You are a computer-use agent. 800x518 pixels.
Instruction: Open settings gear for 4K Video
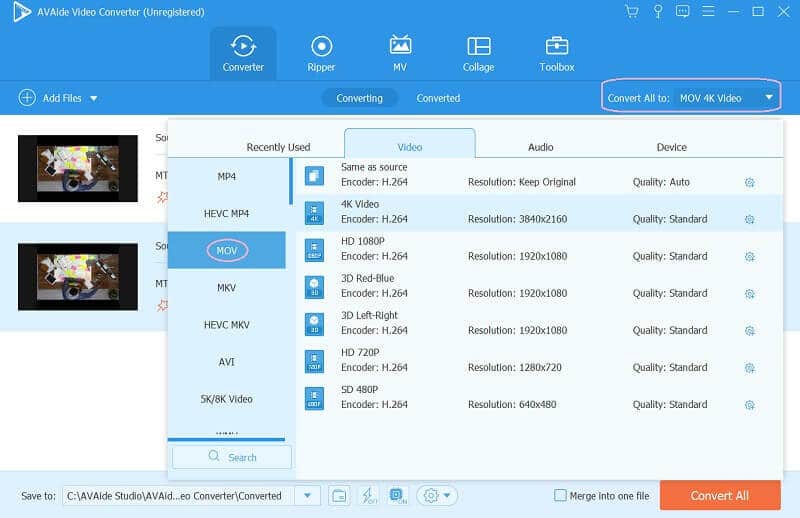pyautogui.click(x=749, y=219)
